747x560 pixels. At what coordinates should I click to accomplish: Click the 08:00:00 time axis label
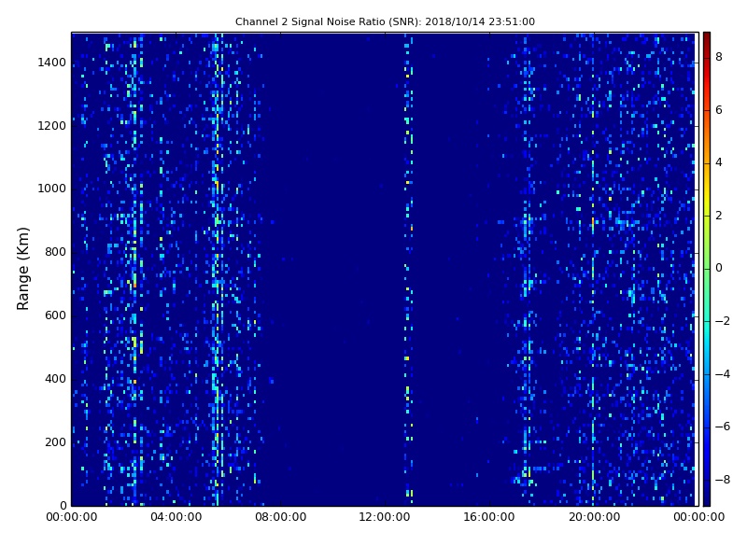coord(281,517)
